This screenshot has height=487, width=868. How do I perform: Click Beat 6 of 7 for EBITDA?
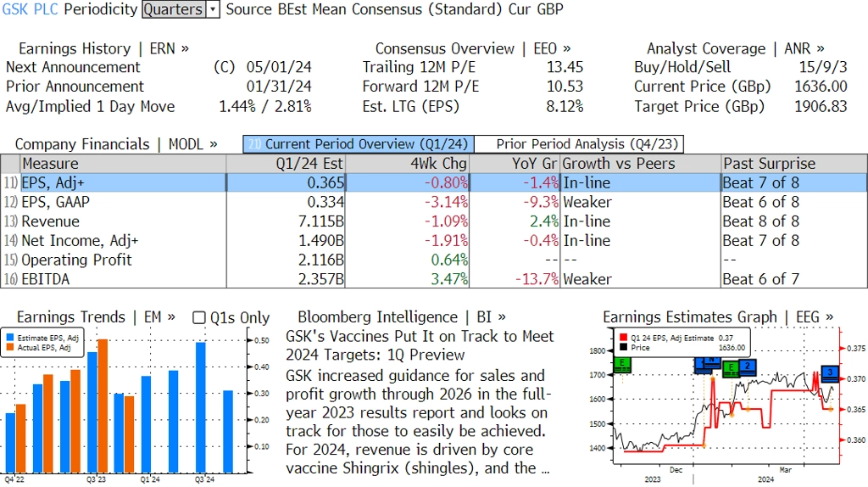[x=761, y=279]
